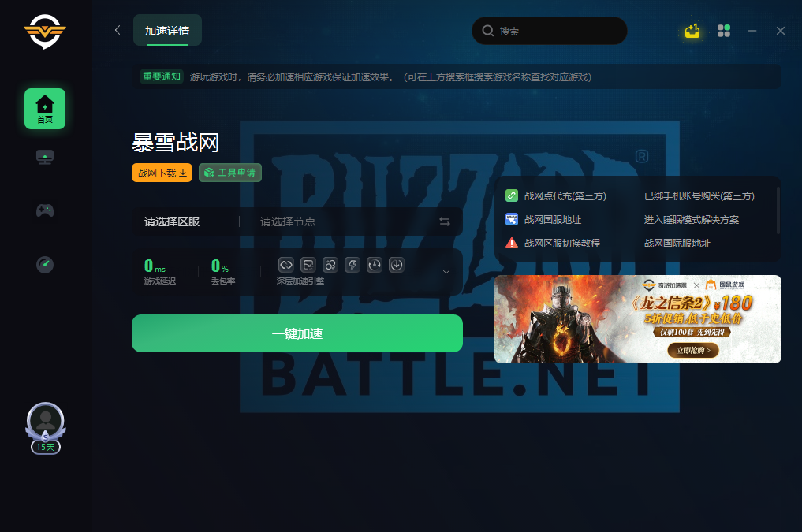The width and height of the screenshot is (802, 532).
Task: Toggle the download arrow engine icon
Action: [x=397, y=265]
